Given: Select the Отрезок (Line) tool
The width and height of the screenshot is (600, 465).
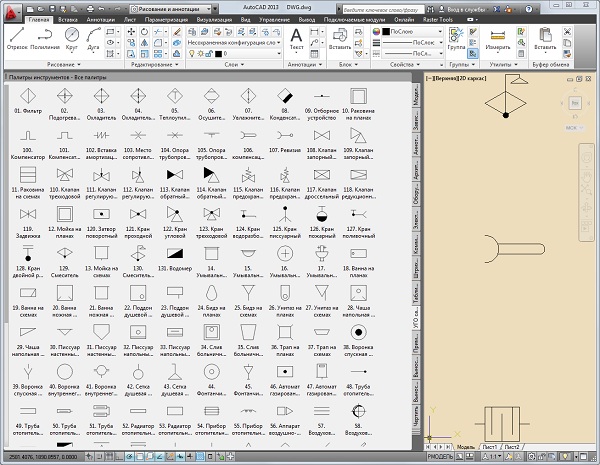Looking at the screenshot, I should pos(17,37).
